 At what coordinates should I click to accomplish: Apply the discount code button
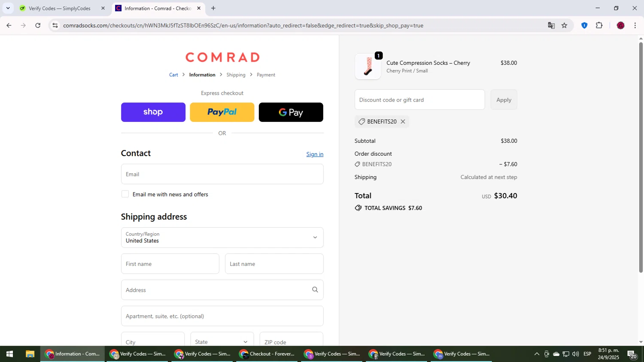pos(504,100)
